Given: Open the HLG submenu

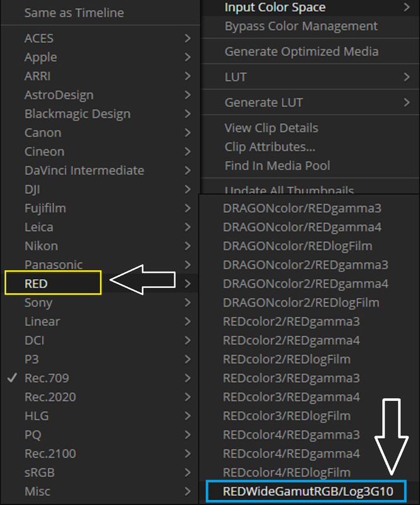Looking at the screenshot, I should click(100, 416).
